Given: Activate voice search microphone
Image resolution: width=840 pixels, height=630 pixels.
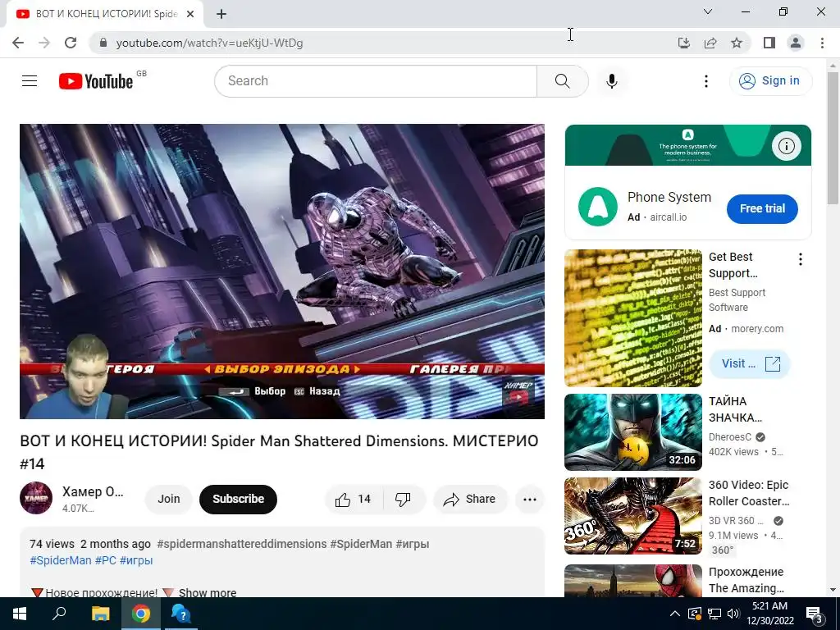Looking at the screenshot, I should 612,81.
